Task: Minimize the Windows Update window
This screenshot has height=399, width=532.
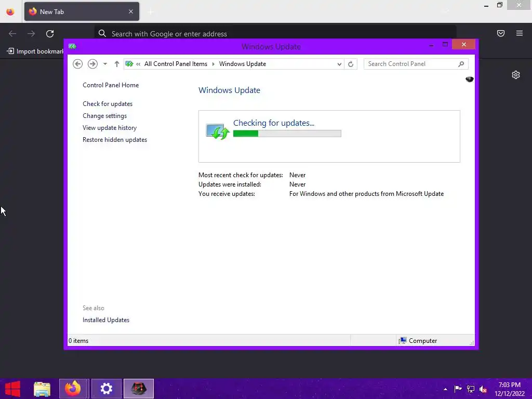Action: pos(431,45)
